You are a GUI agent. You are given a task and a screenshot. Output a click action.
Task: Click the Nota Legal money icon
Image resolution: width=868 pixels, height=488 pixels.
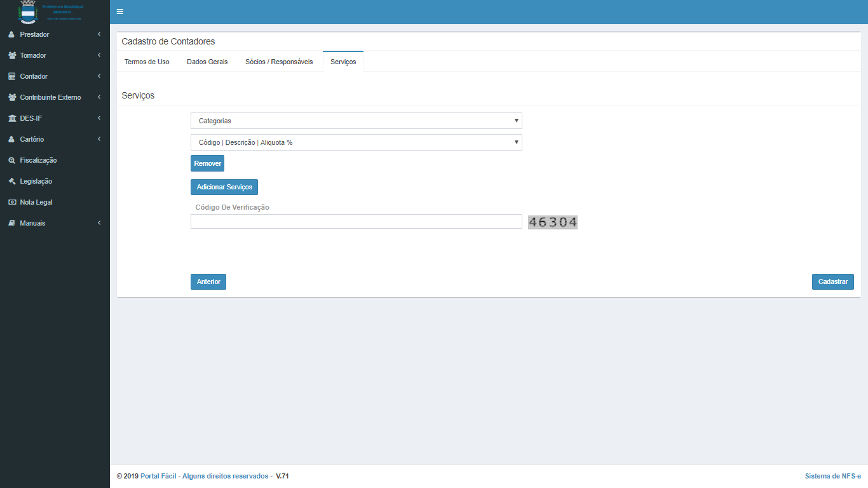point(11,202)
